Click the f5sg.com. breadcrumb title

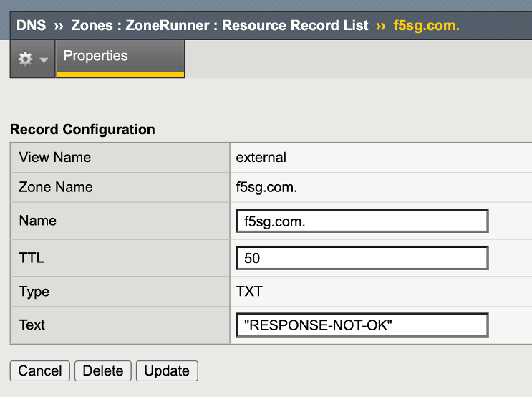[x=427, y=26]
